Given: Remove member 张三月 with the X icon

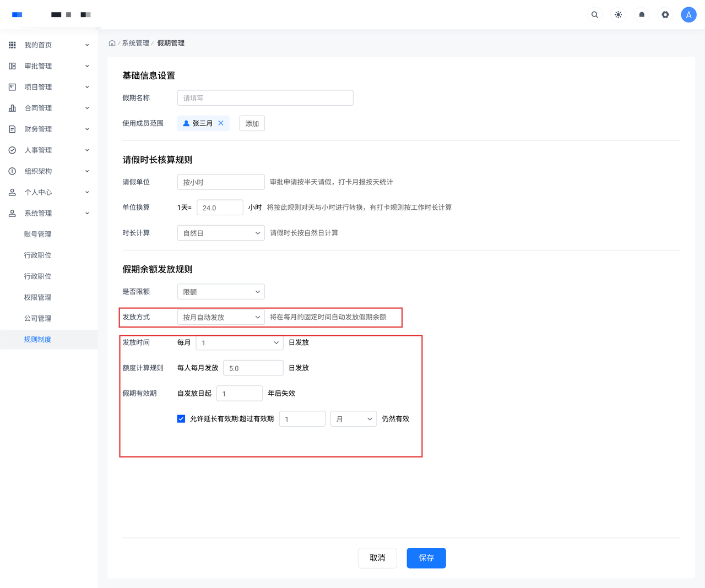Looking at the screenshot, I should coord(221,123).
